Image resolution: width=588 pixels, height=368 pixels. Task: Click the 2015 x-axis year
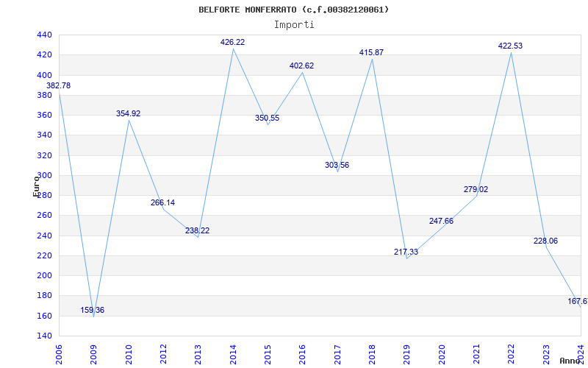(268, 355)
